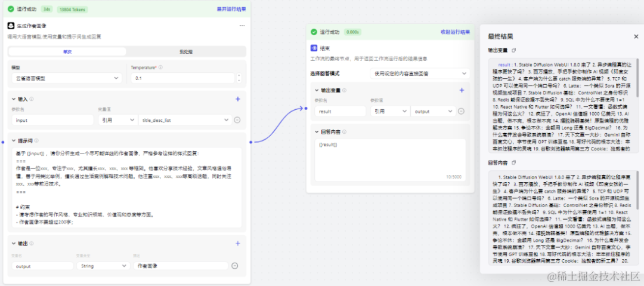Click the input parameter name field
644x286 pixels.
[52, 120]
